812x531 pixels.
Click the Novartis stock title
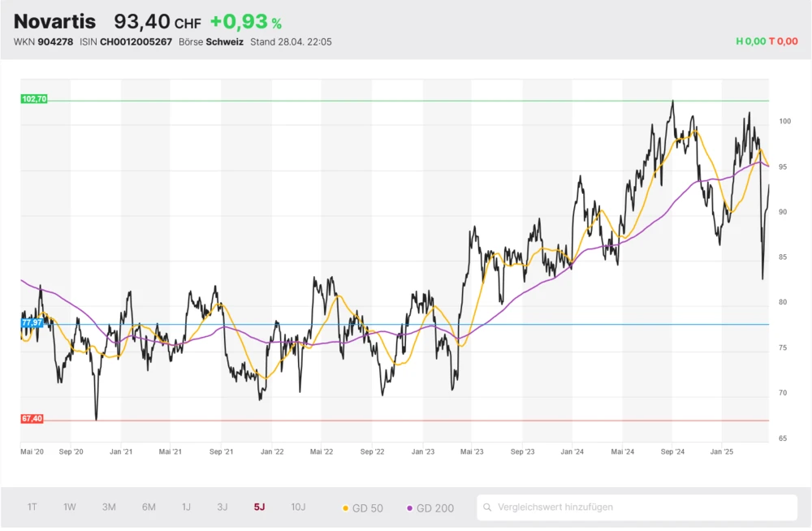pos(54,22)
